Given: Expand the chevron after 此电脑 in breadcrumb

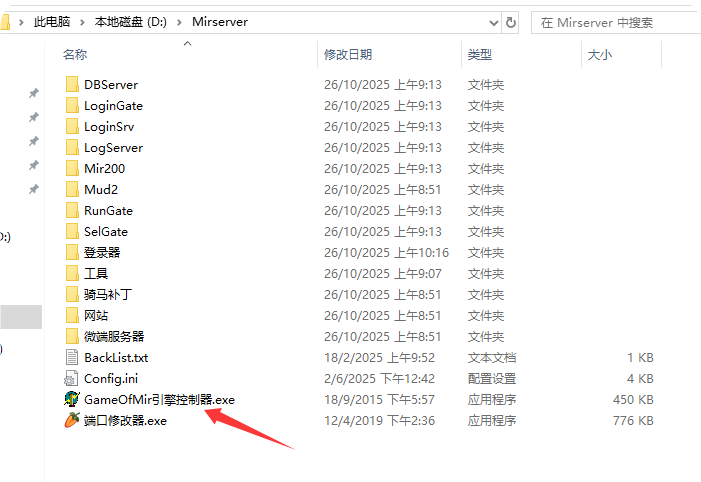Looking at the screenshot, I should (x=84, y=21).
